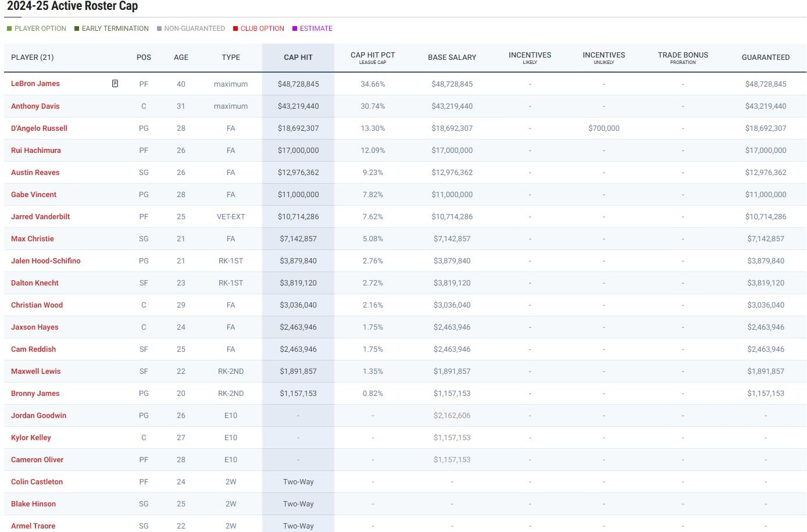Viewport: 807px width, 532px height.
Task: Sort by the BASE SALARY column header
Action: pyautogui.click(x=452, y=58)
